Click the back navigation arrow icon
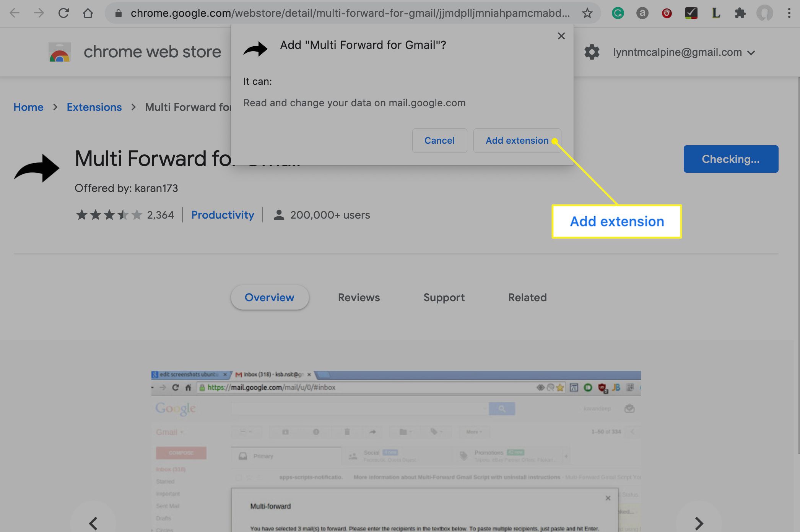This screenshot has width=800, height=532. click(14, 13)
